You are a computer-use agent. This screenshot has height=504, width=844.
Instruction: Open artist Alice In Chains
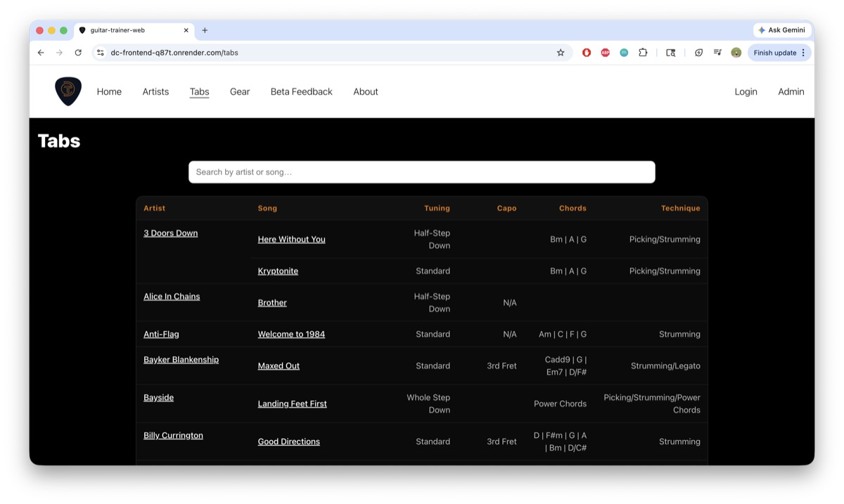pos(172,296)
